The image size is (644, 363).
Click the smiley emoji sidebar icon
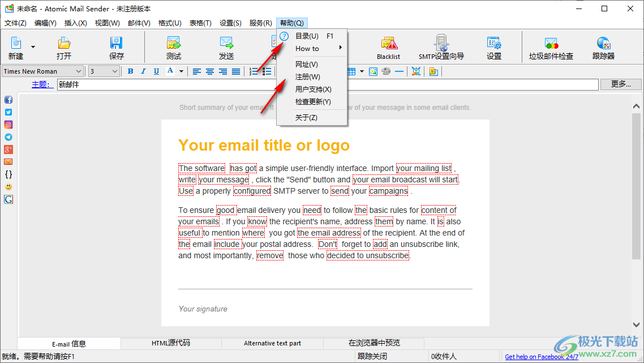coord(8,187)
